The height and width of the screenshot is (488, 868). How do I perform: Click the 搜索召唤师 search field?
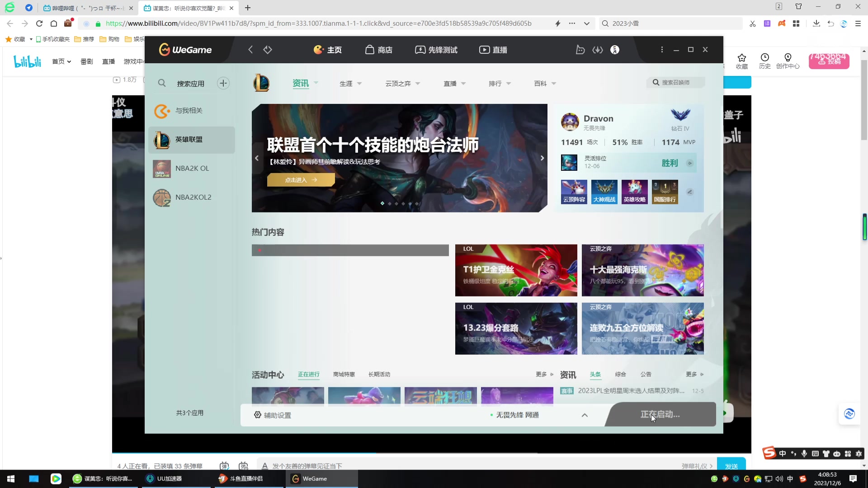(675, 83)
